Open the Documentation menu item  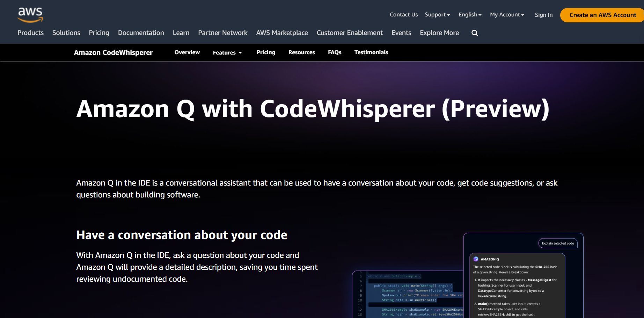pyautogui.click(x=141, y=33)
